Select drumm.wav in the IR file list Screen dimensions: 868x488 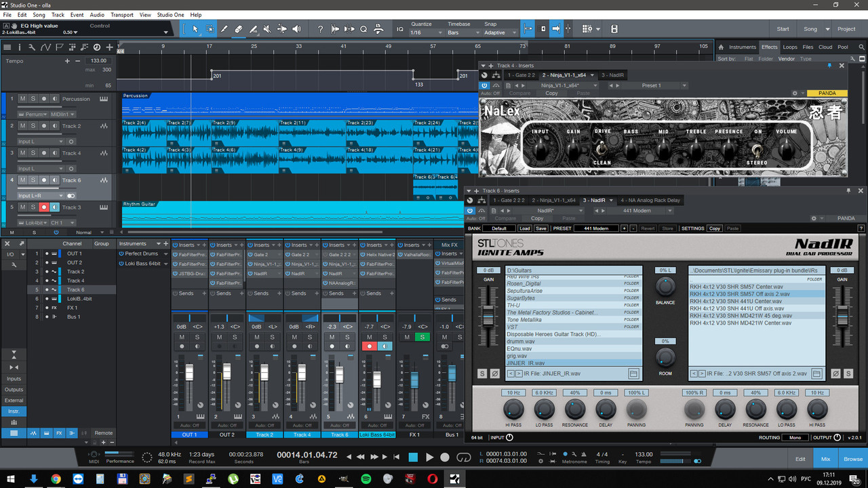521,342
